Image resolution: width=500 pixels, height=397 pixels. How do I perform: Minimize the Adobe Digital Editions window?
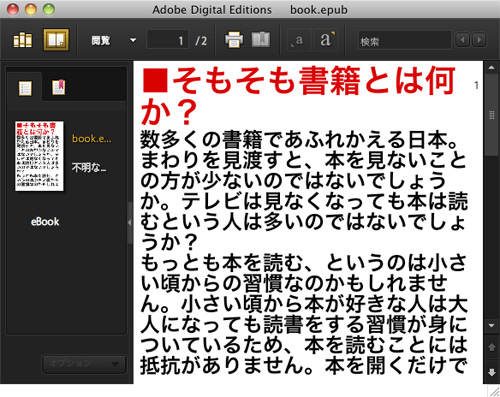tap(30, 9)
